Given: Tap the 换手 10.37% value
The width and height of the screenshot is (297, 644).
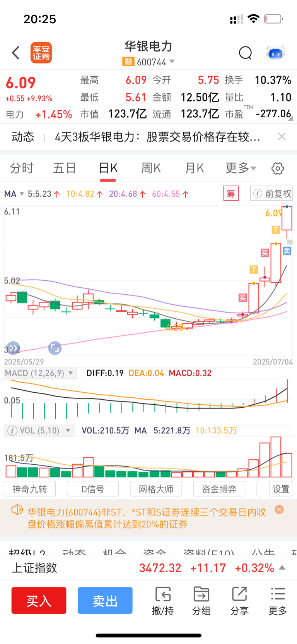Looking at the screenshot, I should [x=273, y=80].
